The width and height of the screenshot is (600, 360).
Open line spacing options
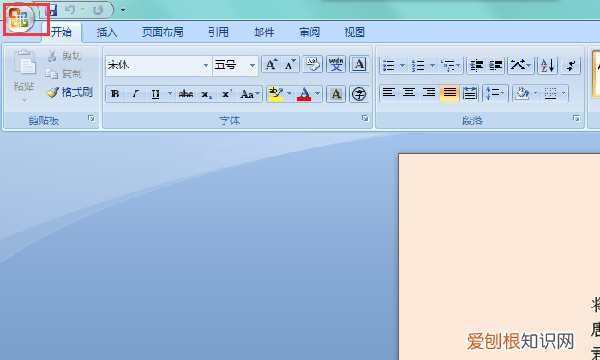(495, 93)
